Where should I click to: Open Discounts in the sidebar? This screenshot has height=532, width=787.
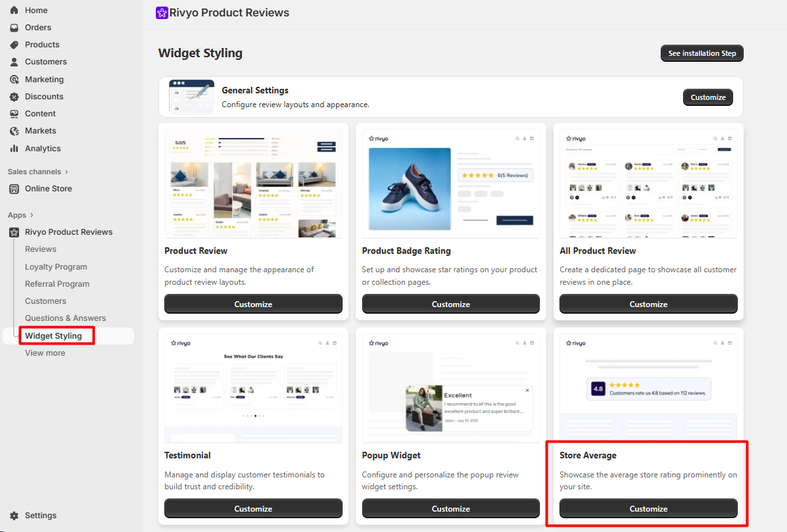tap(44, 97)
